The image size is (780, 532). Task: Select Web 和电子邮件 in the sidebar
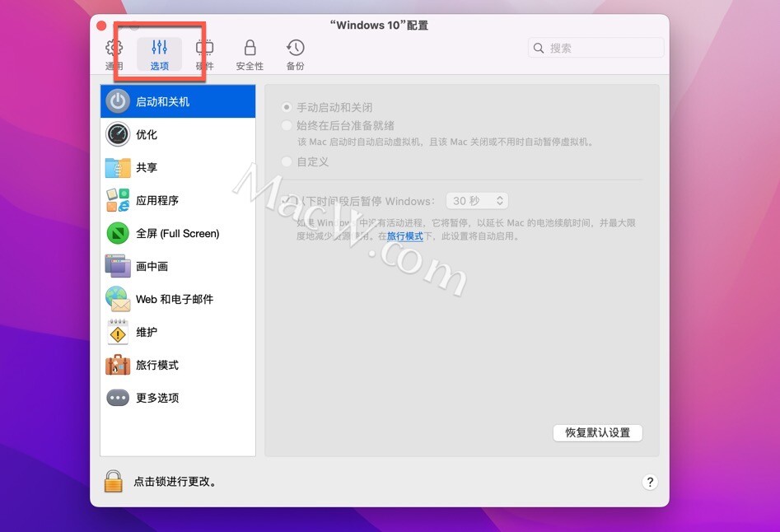click(x=178, y=299)
